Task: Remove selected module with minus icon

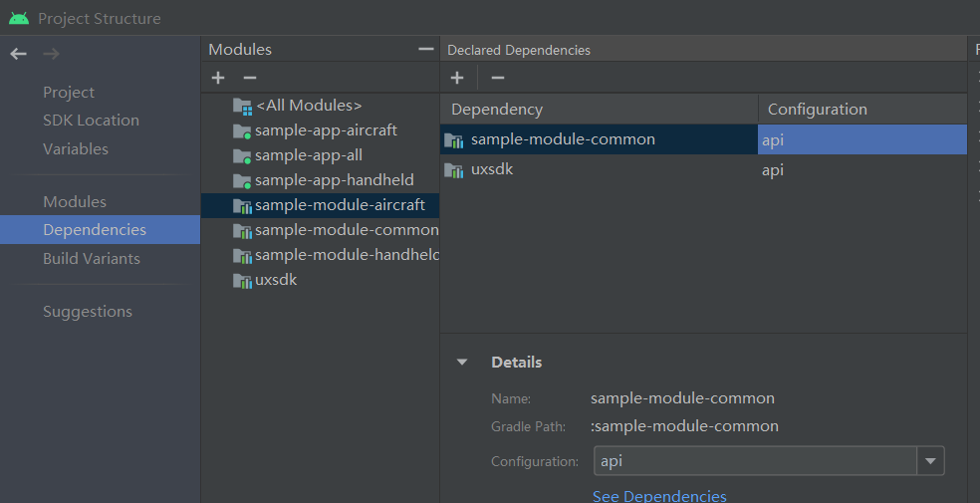Action: pos(250,78)
